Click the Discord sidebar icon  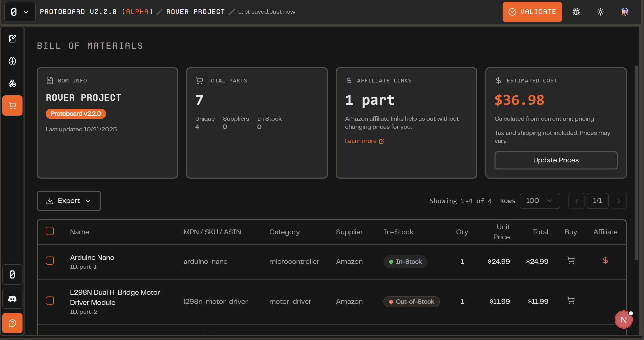12,299
